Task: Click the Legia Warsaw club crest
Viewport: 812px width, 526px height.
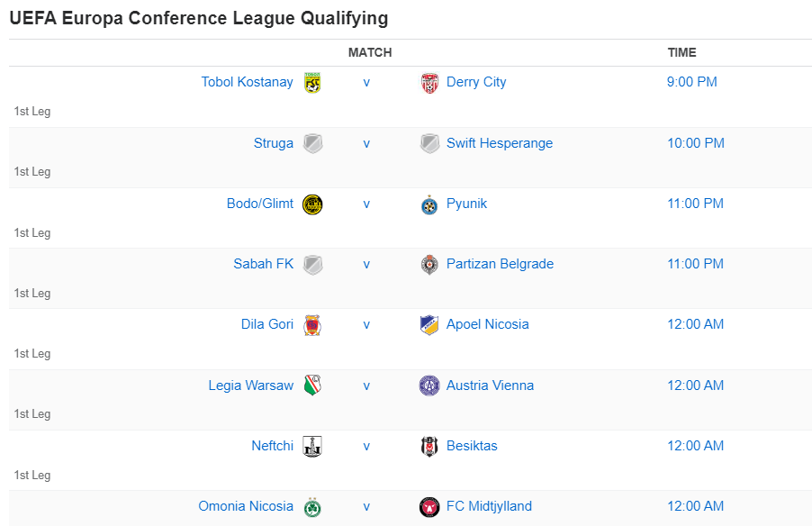Action: pos(311,385)
